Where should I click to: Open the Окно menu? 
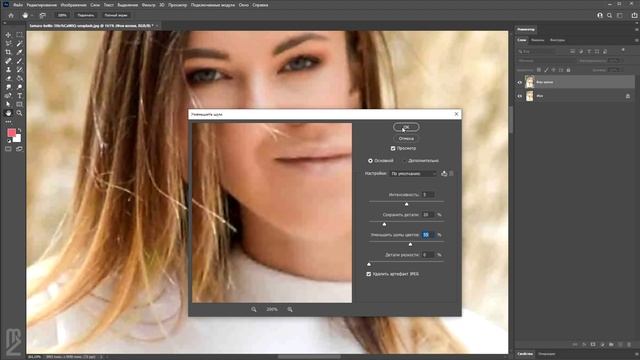point(244,5)
